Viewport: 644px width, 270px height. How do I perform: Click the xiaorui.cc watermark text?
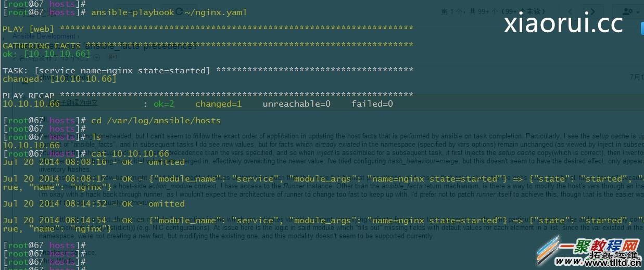pyautogui.click(x=563, y=23)
